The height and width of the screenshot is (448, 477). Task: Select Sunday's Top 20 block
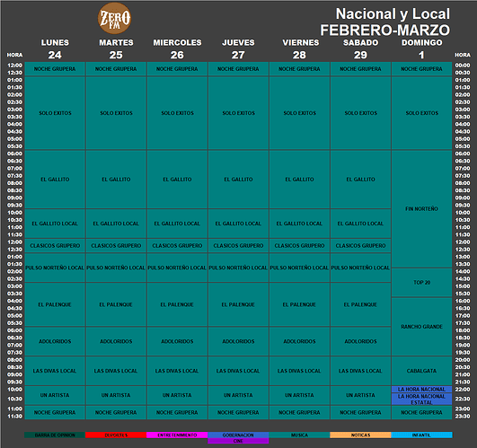click(x=421, y=282)
